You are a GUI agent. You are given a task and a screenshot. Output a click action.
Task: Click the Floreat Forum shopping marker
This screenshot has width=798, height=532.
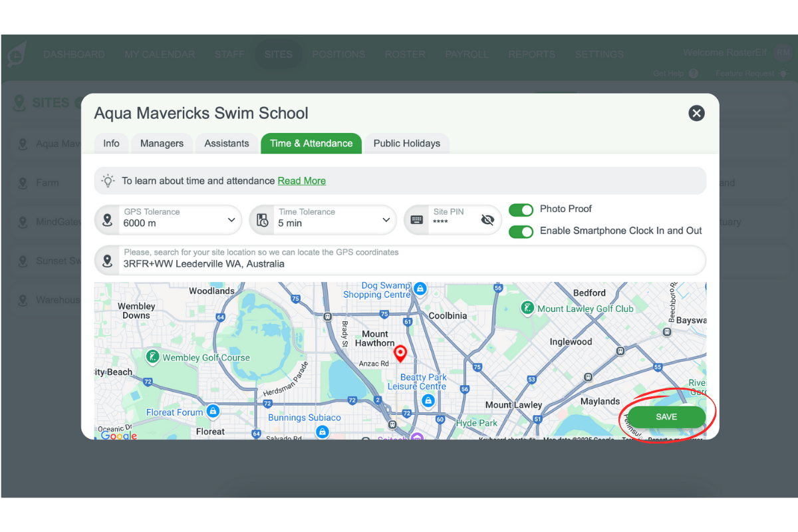(x=212, y=412)
